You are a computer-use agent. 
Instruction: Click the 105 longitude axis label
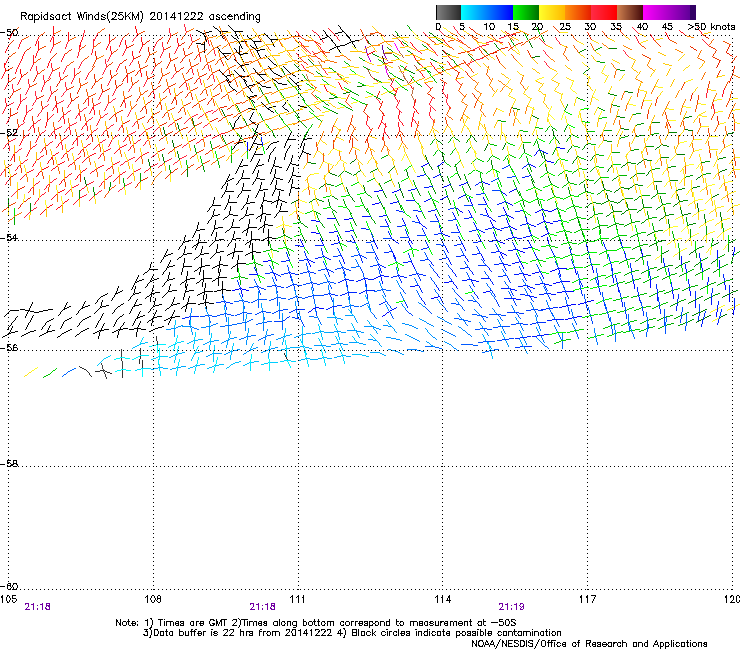9,599
